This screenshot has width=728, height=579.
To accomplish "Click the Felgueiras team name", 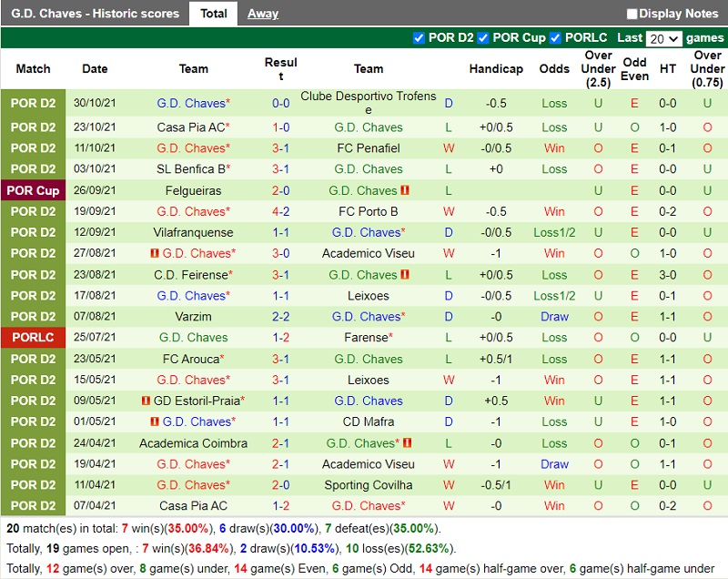I will 193,190.
